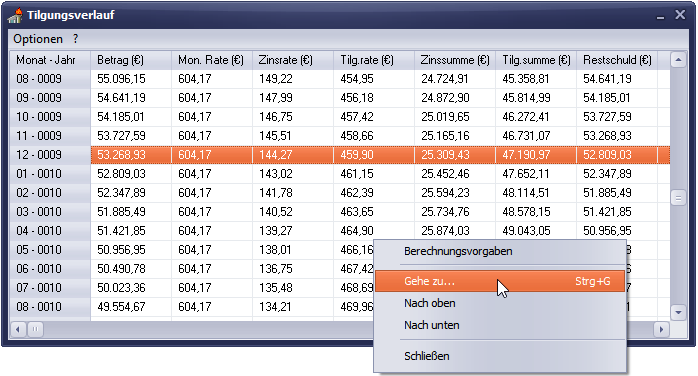This screenshot has width=698, height=376.
Task: Click the Restschuld cell 52.347,89
Action: [617, 174]
